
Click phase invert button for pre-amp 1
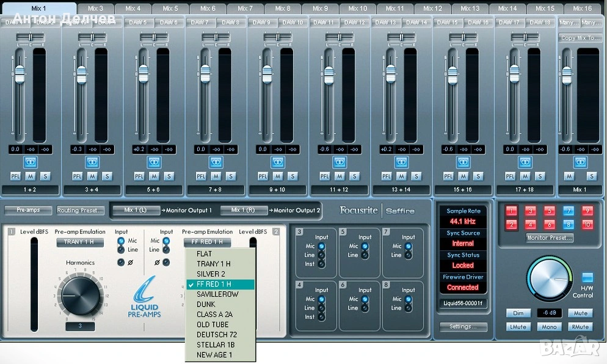coord(121,263)
